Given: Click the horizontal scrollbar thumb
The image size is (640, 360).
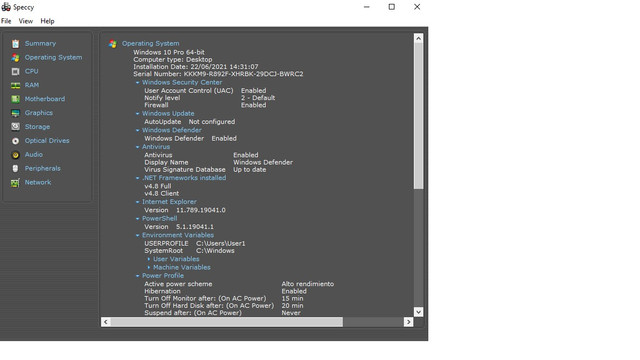Looking at the screenshot, I should point(227,322).
